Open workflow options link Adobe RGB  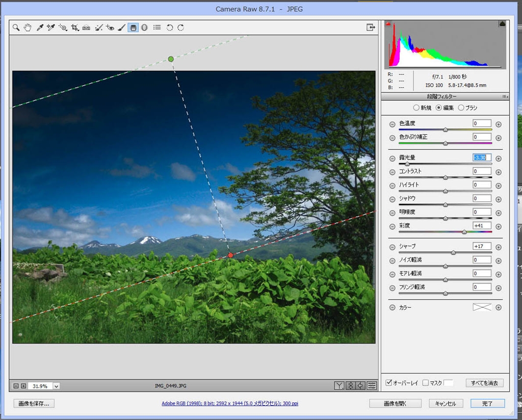coord(230,404)
